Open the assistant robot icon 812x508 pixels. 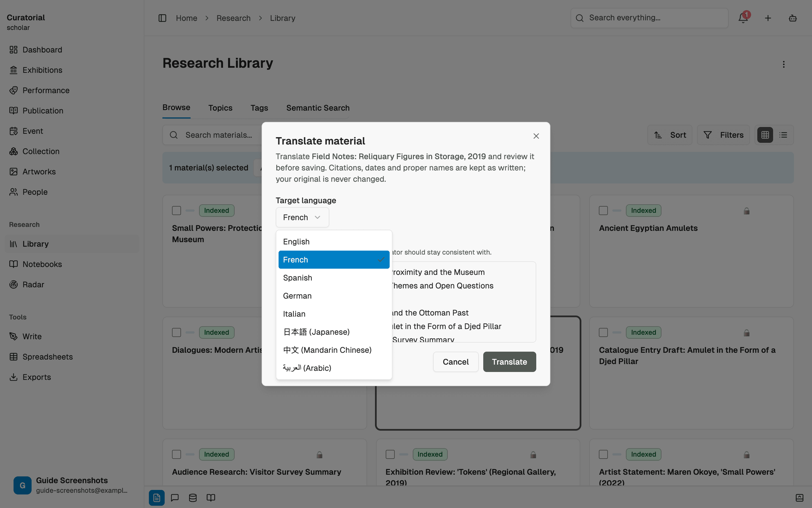[x=793, y=18]
